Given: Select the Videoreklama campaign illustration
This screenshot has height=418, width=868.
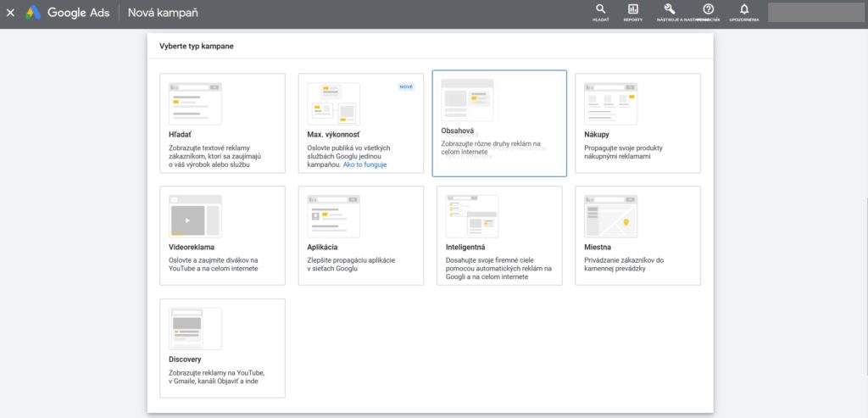Looking at the screenshot, I should click(195, 216).
